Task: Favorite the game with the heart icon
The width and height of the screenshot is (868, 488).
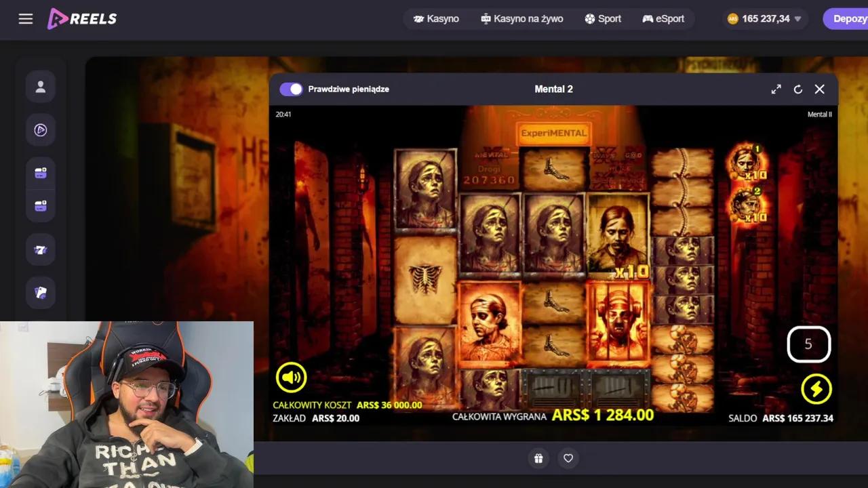Action: 568,458
